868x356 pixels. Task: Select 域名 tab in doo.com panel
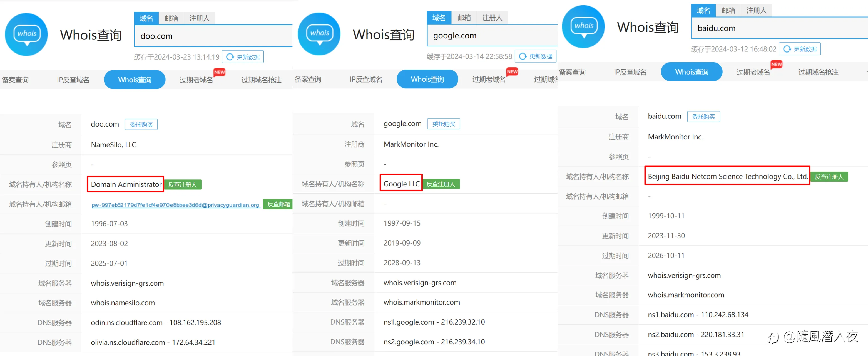click(x=146, y=18)
